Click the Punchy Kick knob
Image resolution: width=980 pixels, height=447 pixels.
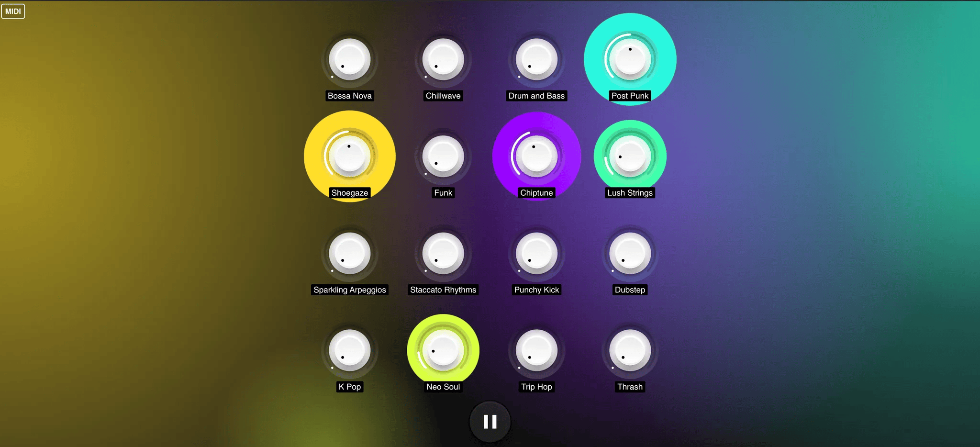pyautogui.click(x=536, y=254)
